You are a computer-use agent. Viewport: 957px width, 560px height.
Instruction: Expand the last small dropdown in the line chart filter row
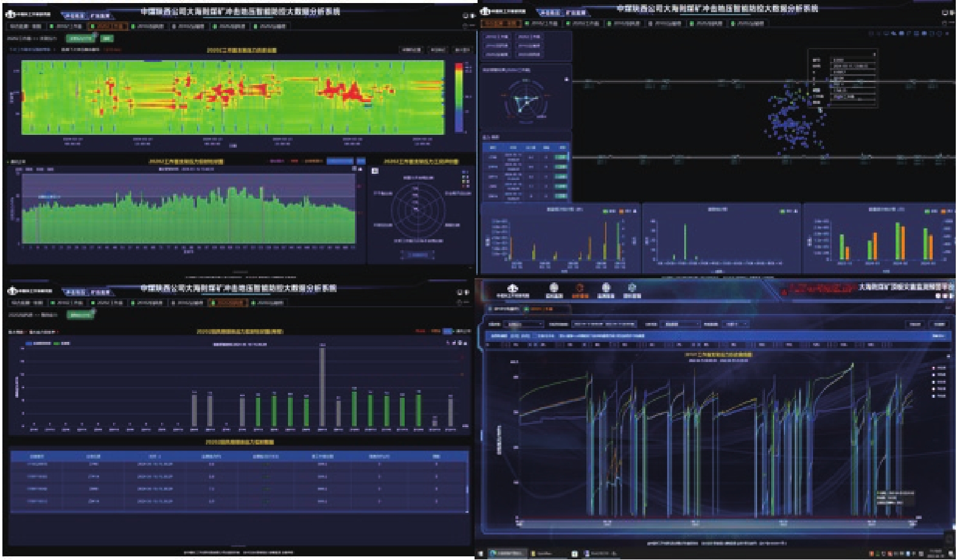(736, 324)
